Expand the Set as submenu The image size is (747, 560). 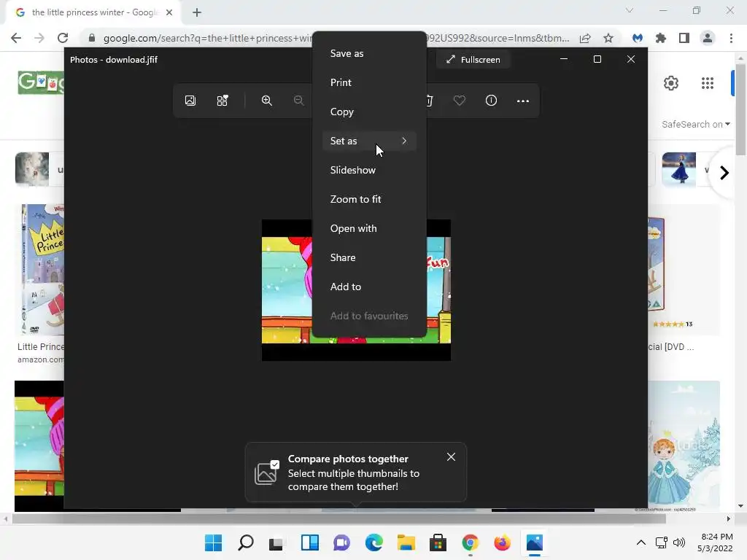point(369,141)
